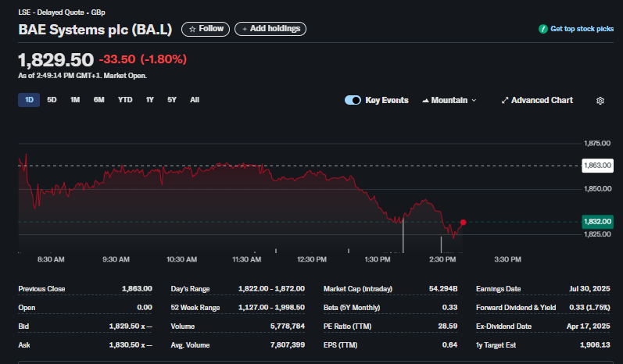Click the EPS (TTM) label

point(340,345)
